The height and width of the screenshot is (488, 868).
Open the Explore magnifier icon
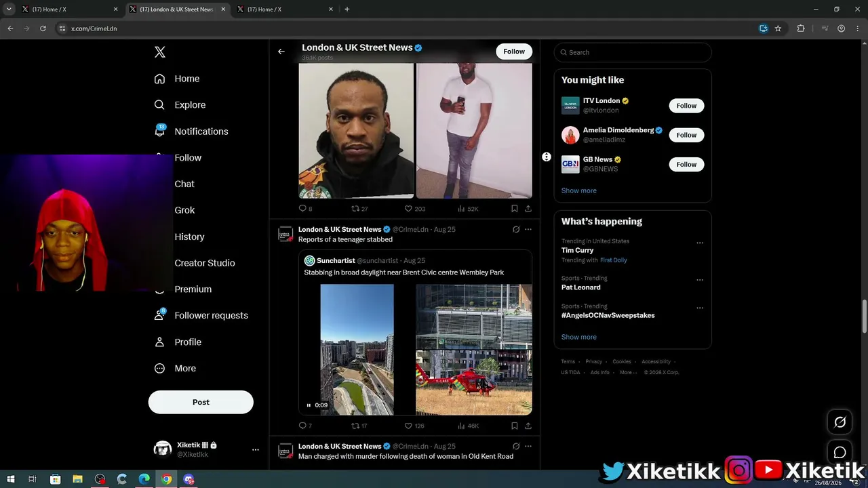click(160, 105)
